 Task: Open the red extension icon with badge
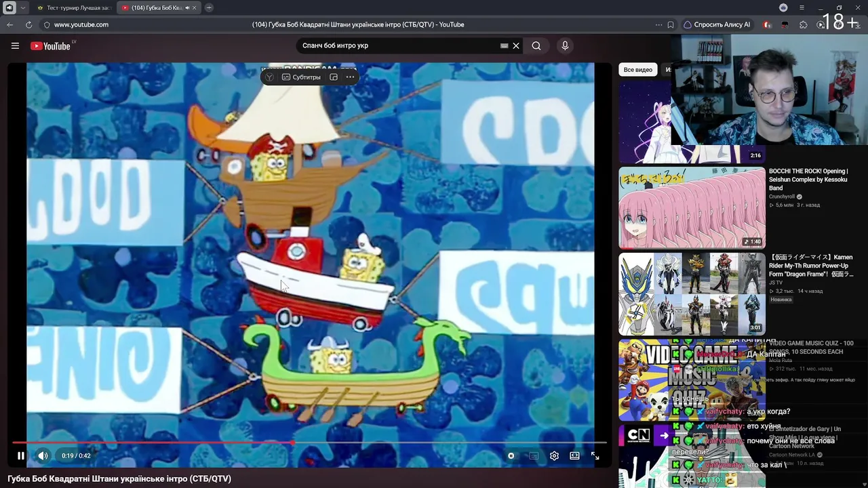click(767, 24)
